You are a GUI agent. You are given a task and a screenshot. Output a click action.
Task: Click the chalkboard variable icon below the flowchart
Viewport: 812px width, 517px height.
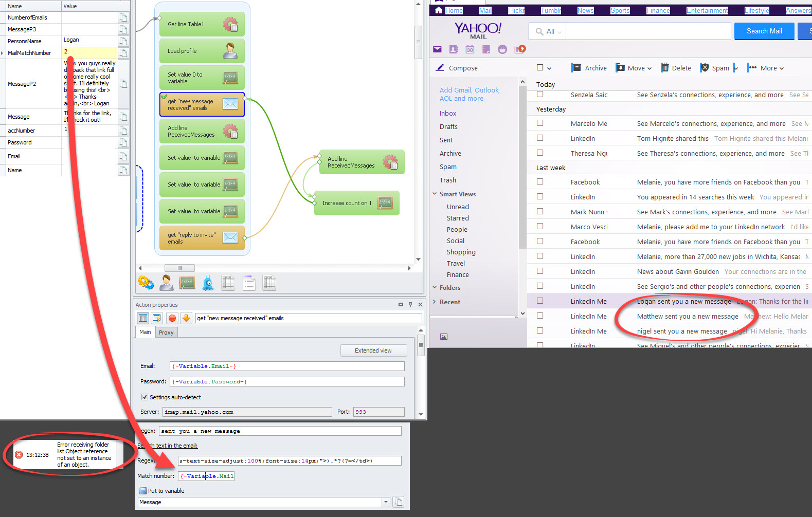[x=187, y=283]
